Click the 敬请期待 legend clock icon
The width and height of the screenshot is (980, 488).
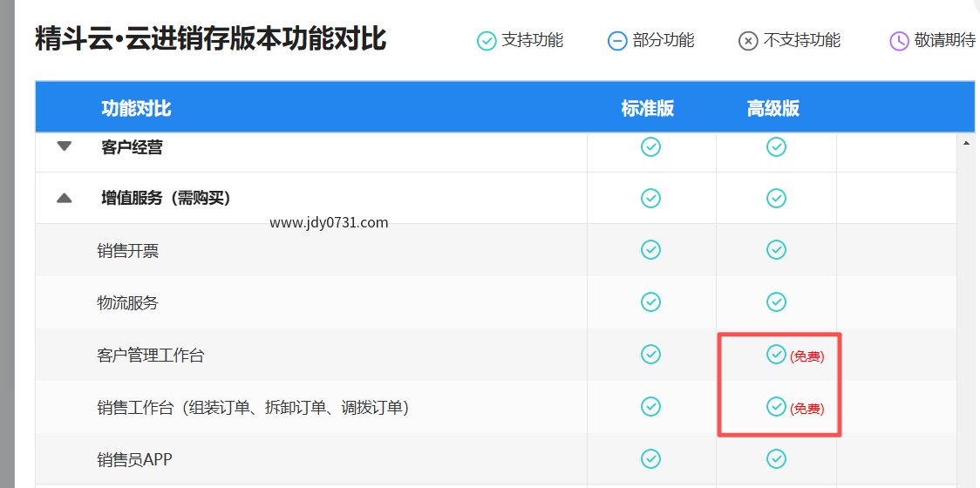(x=899, y=41)
